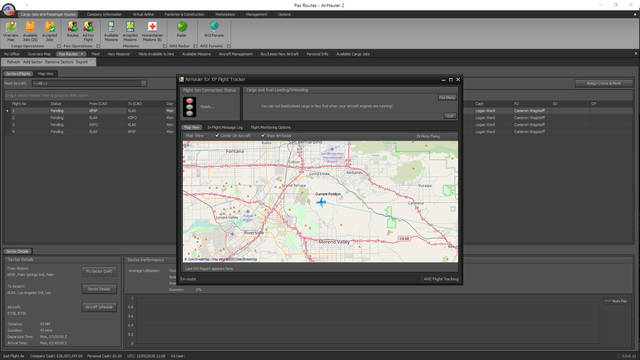Click Export in the toolbar
This screenshot has width=640, height=360.
(82, 62)
